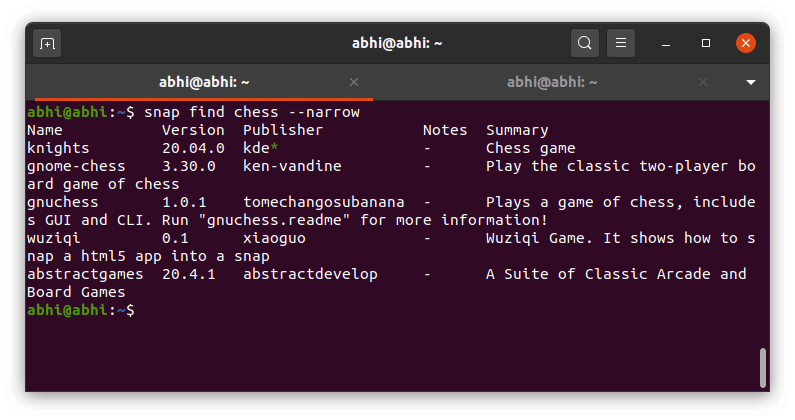Close the first abhi@abhi tab
The image size is (795, 420).
(x=354, y=82)
